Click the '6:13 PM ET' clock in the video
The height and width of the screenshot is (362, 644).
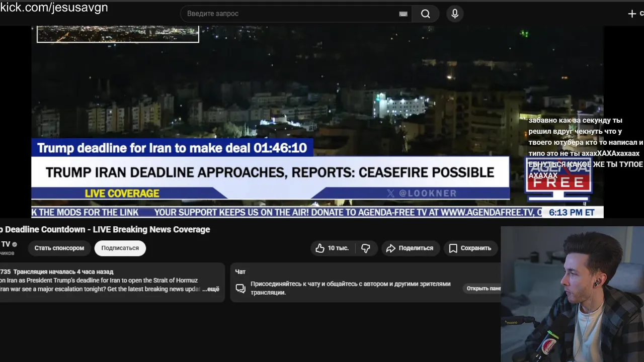pyautogui.click(x=572, y=212)
